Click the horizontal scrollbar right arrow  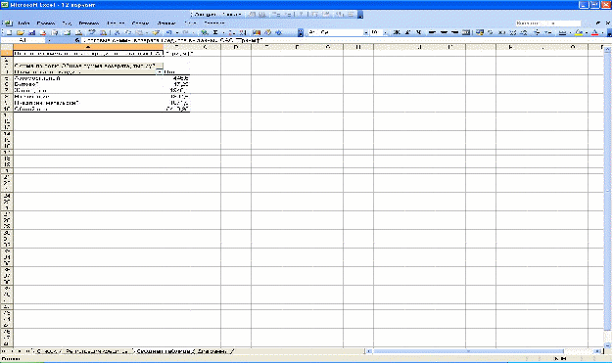[x=597, y=351]
